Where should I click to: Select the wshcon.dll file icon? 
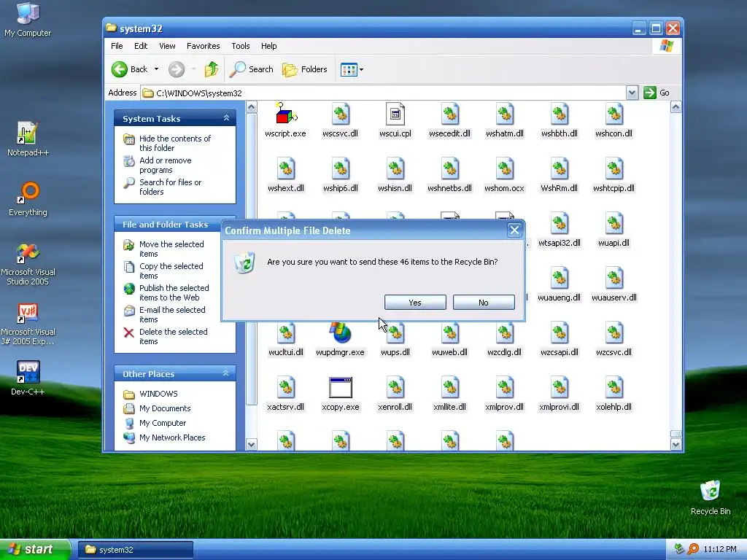[614, 114]
